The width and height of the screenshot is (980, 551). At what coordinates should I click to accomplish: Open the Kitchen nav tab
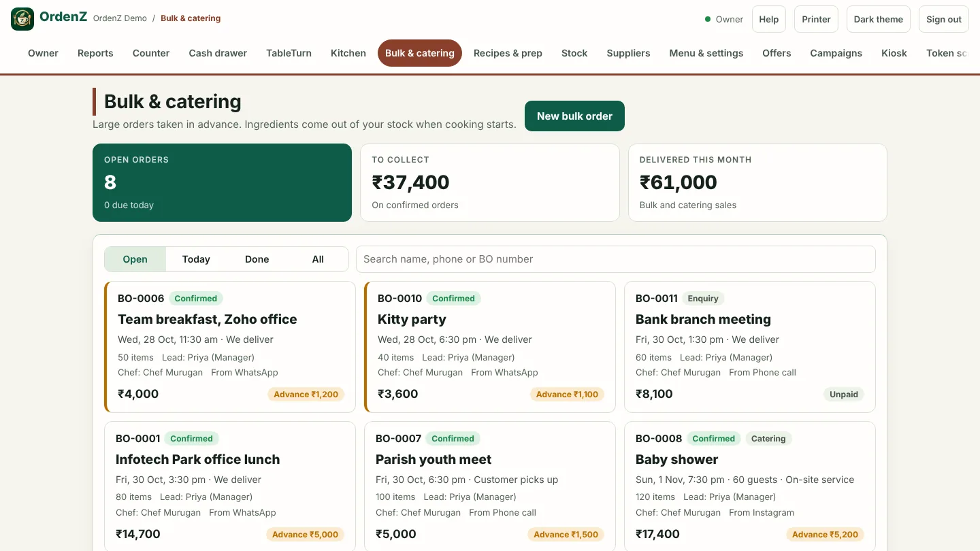point(348,53)
